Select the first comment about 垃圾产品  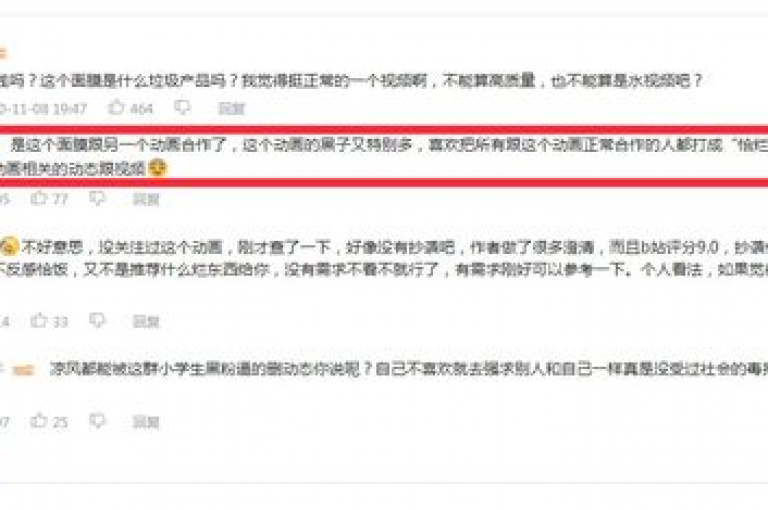(x=351, y=80)
